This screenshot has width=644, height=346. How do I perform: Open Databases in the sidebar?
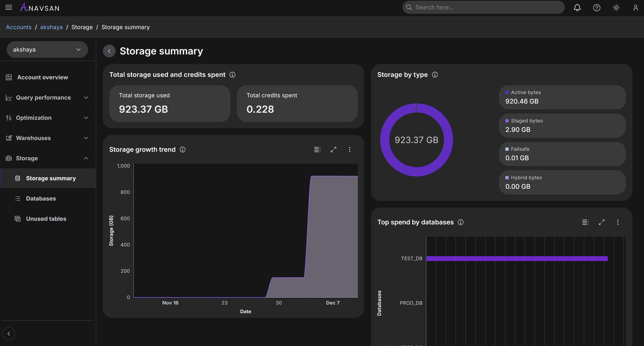tap(41, 198)
